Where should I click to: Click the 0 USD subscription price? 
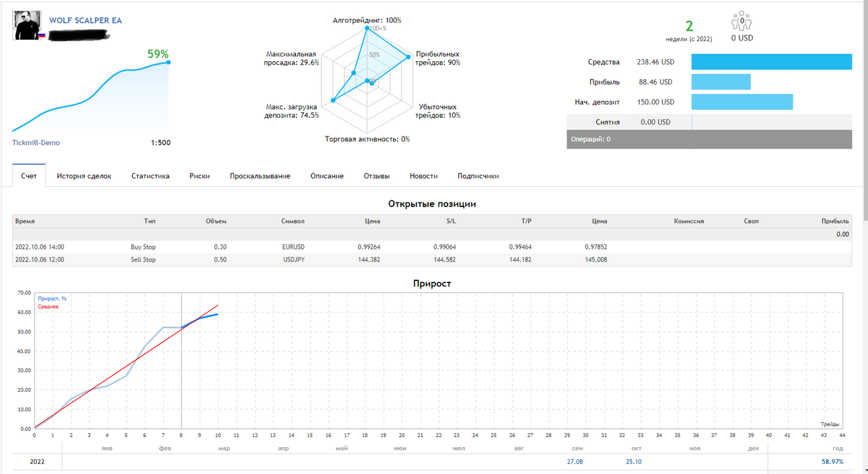coord(742,38)
